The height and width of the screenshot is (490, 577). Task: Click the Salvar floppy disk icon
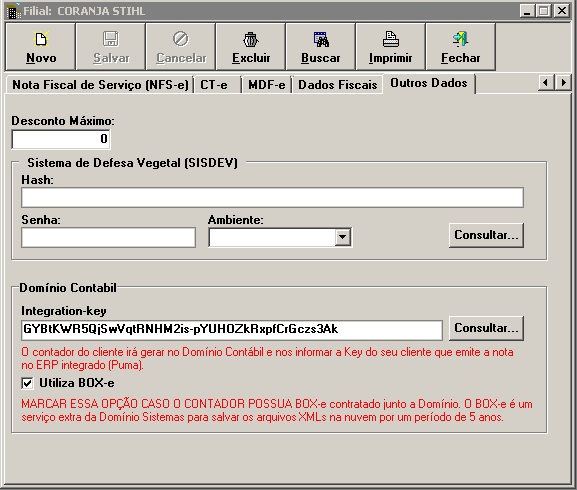point(111,39)
